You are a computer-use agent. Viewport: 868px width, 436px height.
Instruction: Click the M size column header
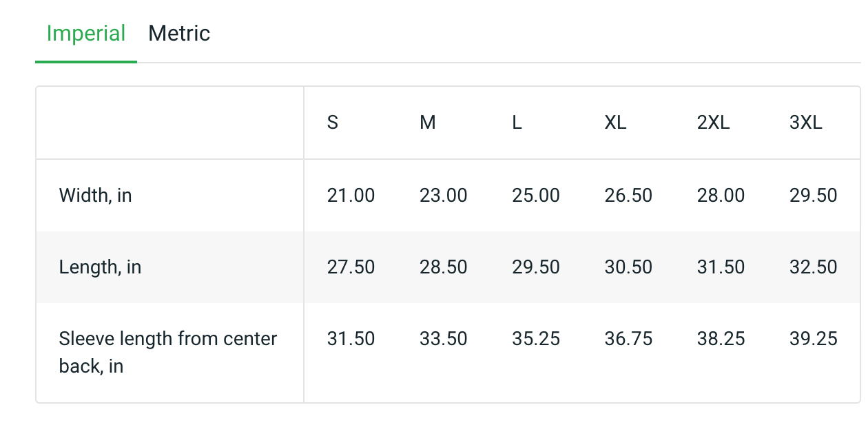click(428, 123)
